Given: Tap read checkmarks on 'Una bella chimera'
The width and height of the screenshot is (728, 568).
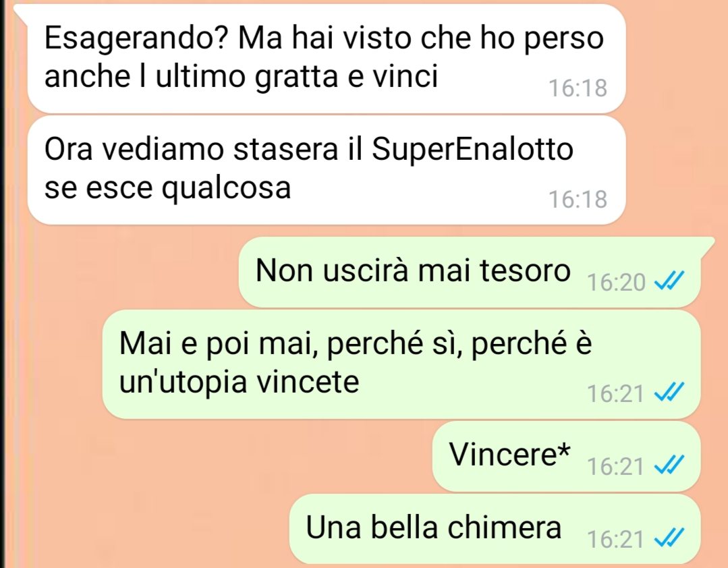Looking at the screenshot, I should [x=669, y=538].
